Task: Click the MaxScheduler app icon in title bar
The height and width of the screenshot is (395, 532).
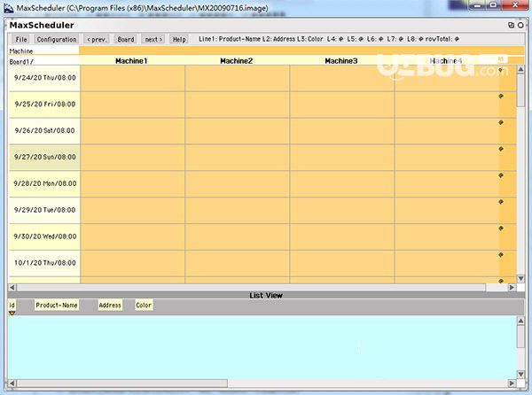Action: 9,8
